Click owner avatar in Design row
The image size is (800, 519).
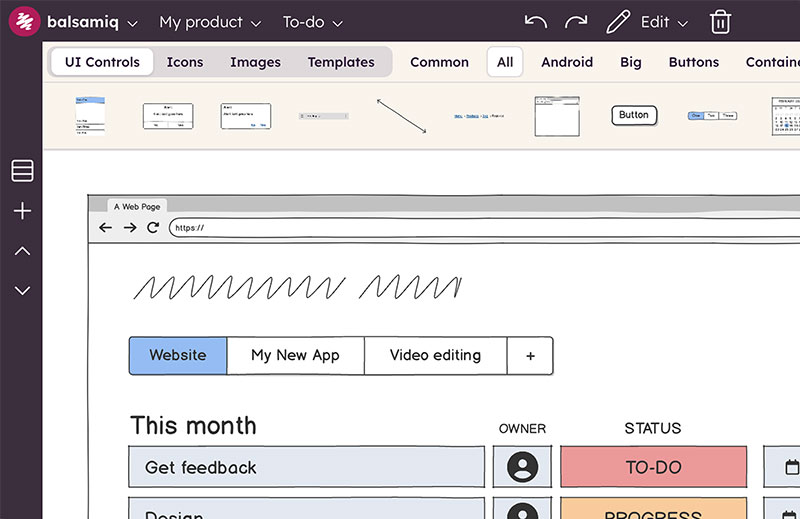tap(522, 508)
